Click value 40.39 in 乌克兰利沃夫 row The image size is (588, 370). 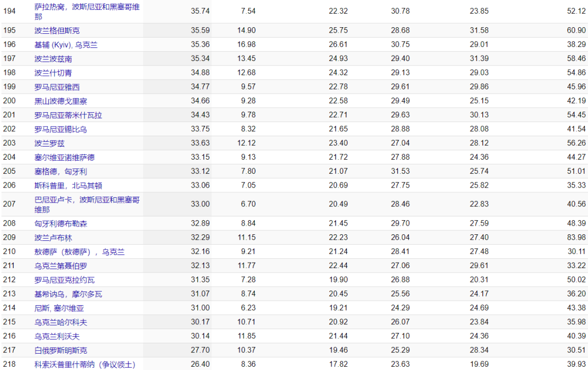coord(577,336)
